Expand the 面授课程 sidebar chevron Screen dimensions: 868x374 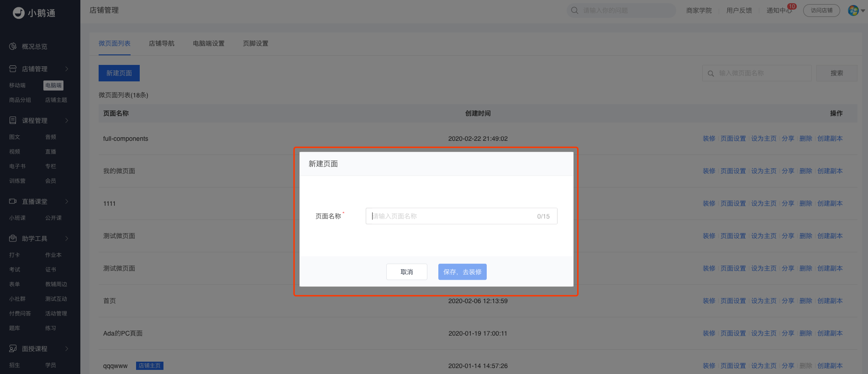pyautogui.click(x=67, y=348)
